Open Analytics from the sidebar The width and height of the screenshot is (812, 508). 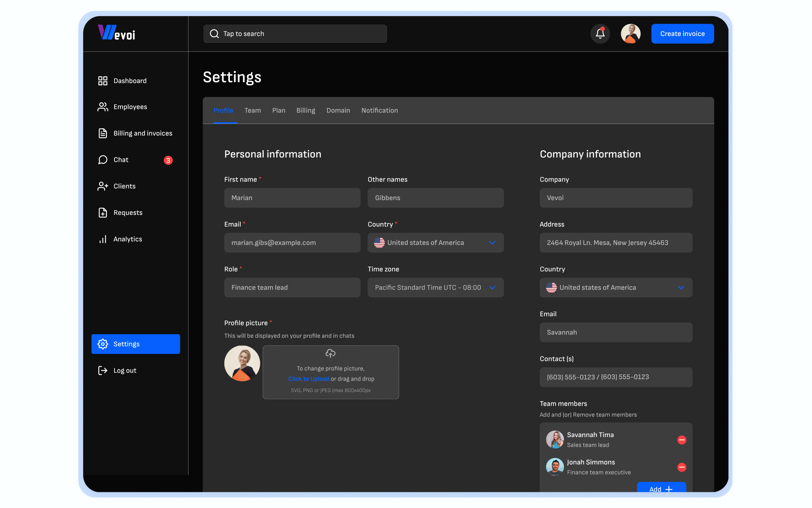(x=136, y=239)
